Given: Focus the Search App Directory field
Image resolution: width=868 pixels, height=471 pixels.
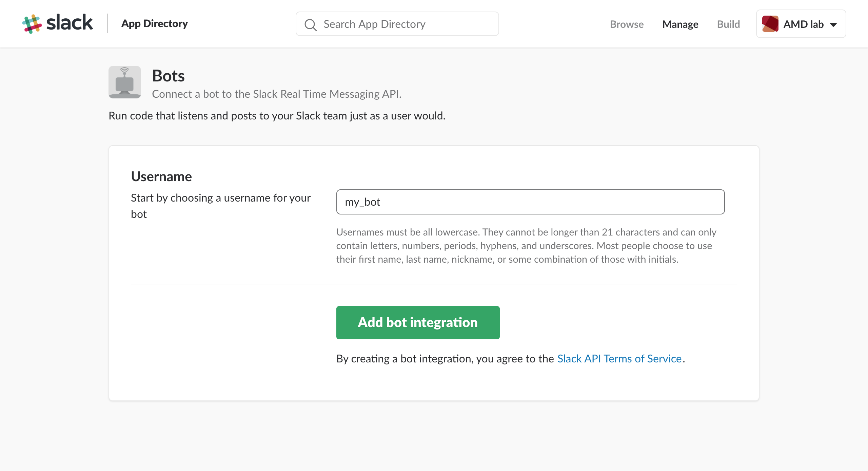Looking at the screenshot, I should pyautogui.click(x=397, y=24).
